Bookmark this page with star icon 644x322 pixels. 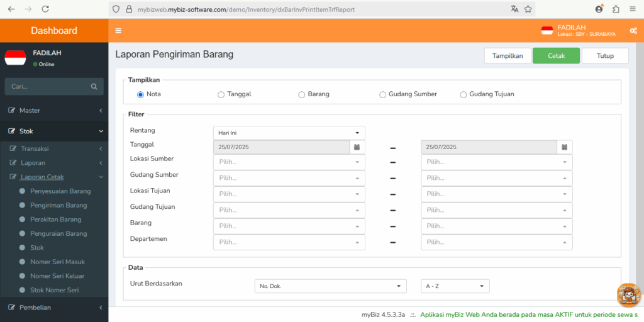[x=528, y=9]
